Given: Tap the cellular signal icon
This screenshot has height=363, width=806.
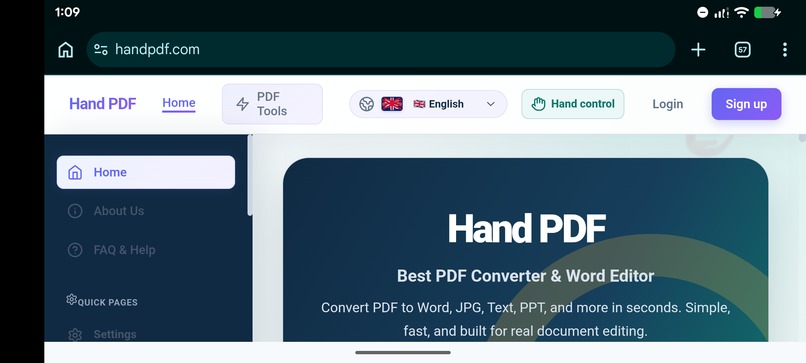Looking at the screenshot, I should point(721,13).
